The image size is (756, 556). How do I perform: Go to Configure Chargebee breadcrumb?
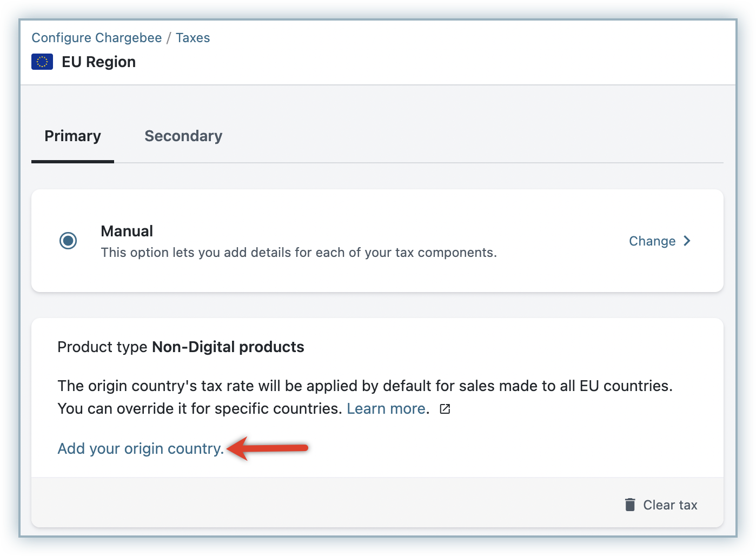(97, 38)
